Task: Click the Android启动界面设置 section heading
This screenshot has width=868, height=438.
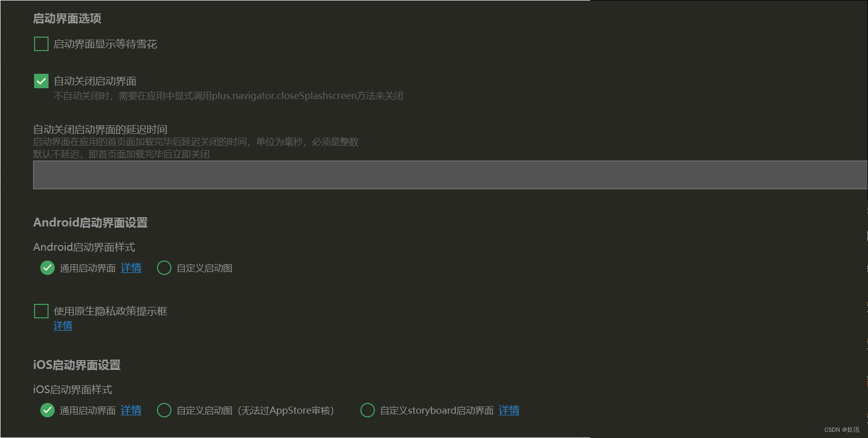Action: [x=90, y=222]
